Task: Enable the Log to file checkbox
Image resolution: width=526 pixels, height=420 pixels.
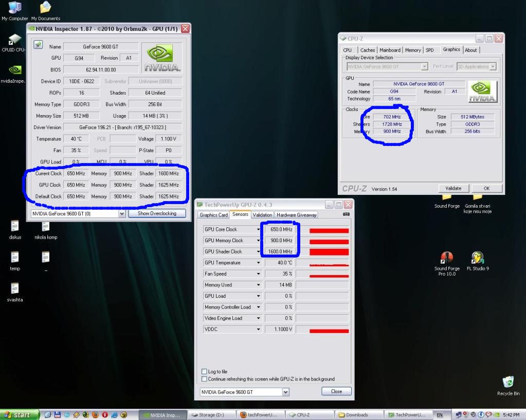Action: 204,371
